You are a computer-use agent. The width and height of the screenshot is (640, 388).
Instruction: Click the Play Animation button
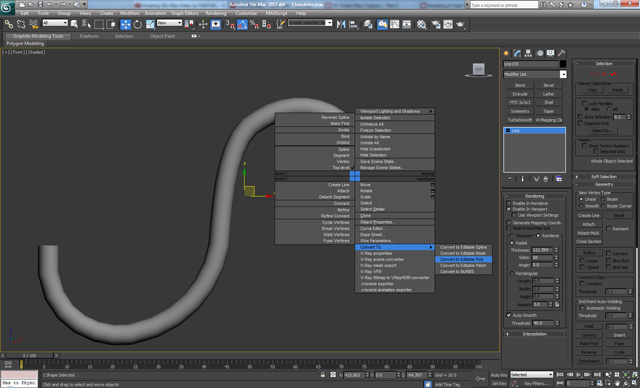[x=579, y=375]
